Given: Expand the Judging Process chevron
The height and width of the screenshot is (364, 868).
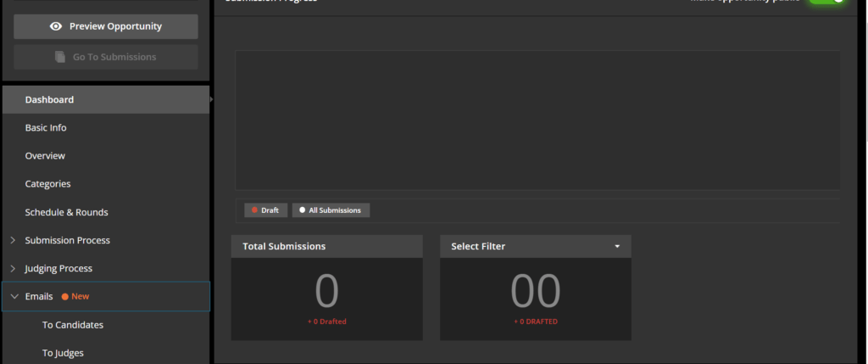Looking at the screenshot, I should click(14, 269).
